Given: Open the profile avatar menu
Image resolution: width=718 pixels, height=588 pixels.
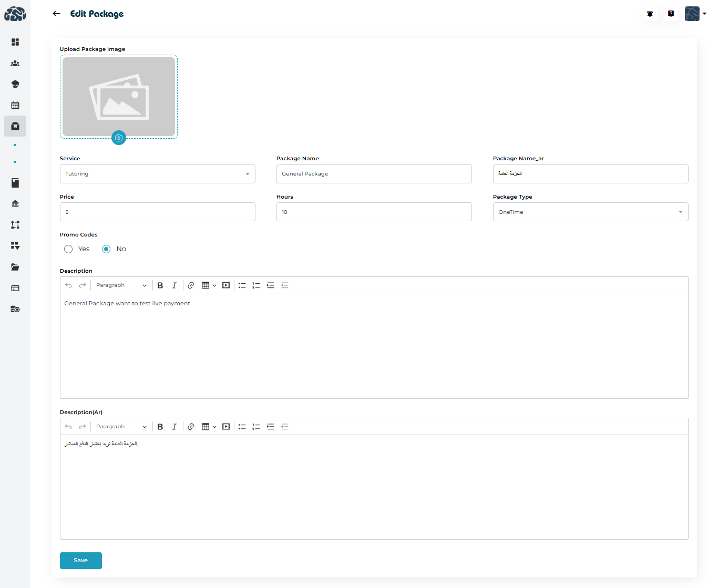Looking at the screenshot, I should coord(695,14).
